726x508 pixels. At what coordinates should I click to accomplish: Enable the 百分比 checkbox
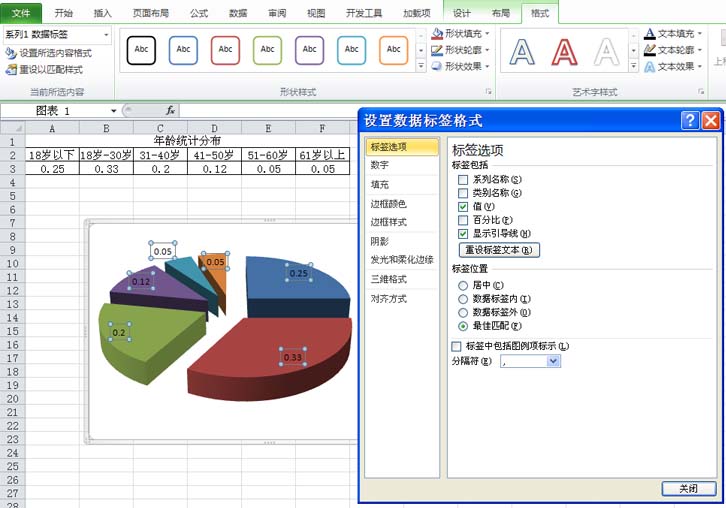click(x=463, y=220)
